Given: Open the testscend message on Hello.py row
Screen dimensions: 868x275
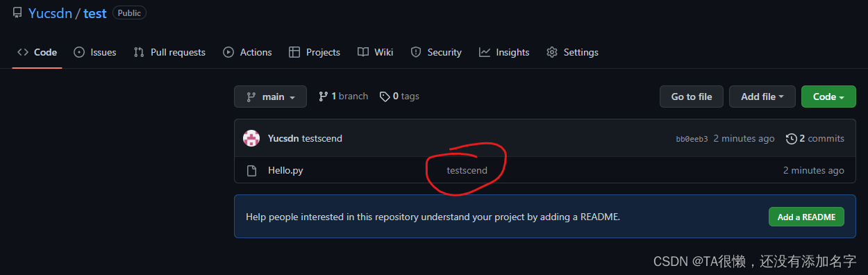Looking at the screenshot, I should [467, 170].
